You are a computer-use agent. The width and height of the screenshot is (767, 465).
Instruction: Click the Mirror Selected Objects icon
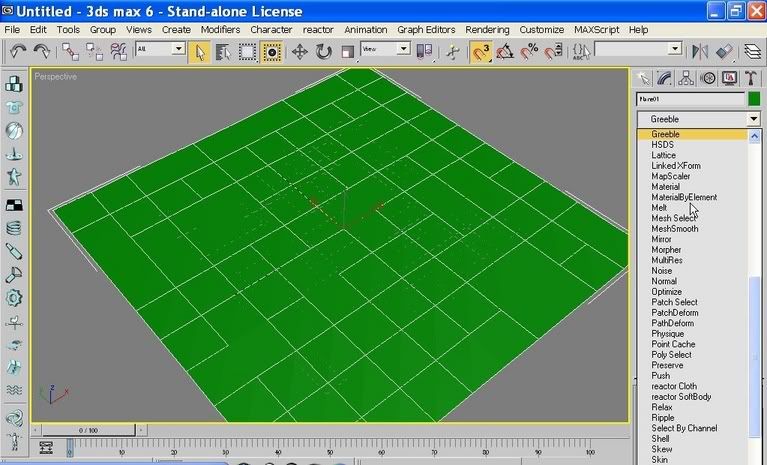(x=699, y=51)
